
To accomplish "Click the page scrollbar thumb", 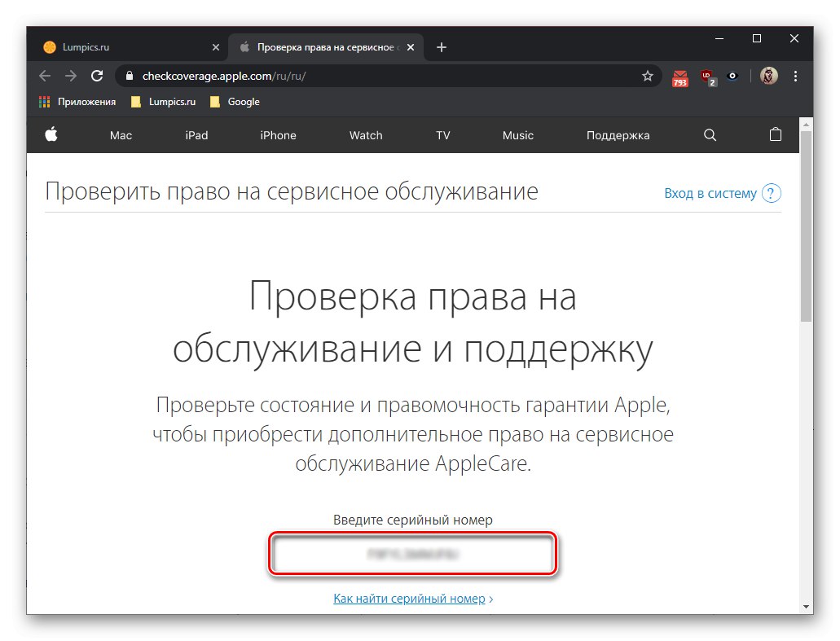I will pyautogui.click(x=807, y=226).
